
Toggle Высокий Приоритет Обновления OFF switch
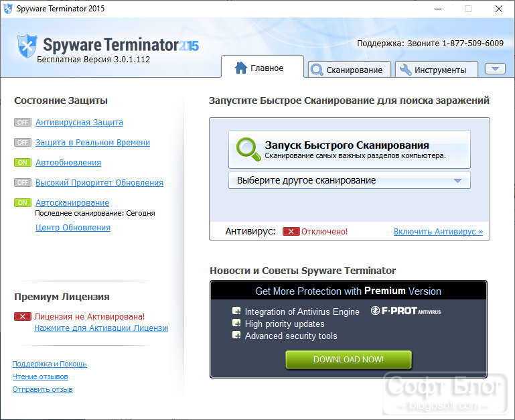[x=23, y=182]
